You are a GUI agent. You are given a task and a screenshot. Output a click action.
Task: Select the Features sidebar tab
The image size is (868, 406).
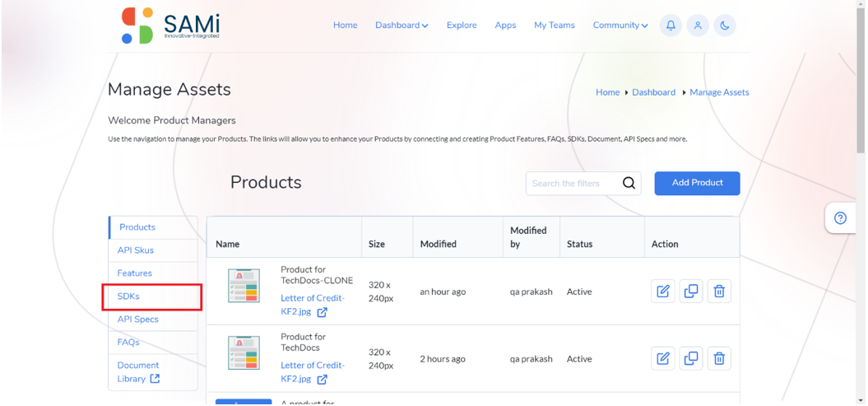(153, 273)
